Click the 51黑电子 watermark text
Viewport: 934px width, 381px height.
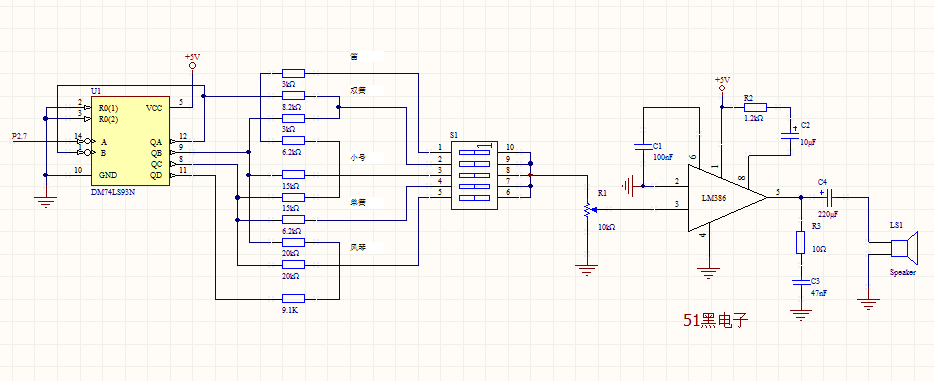(715, 321)
